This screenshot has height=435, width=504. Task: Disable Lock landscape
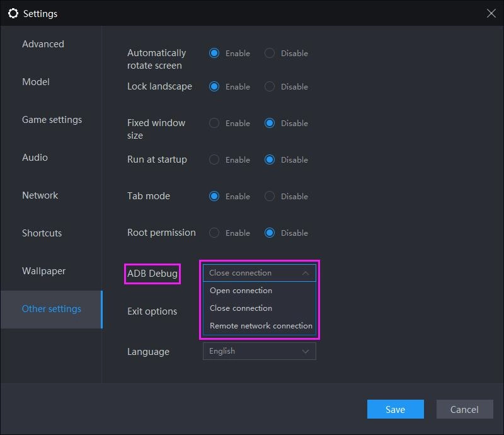coord(271,86)
